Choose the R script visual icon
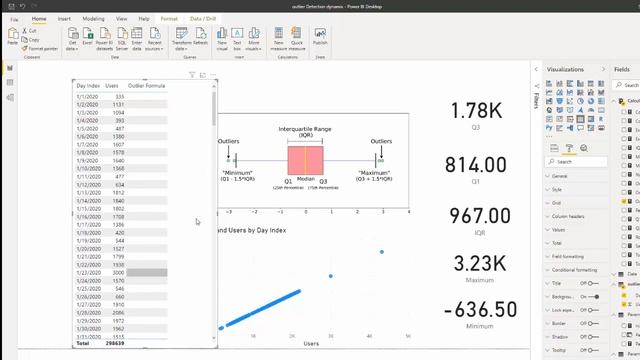The width and height of the screenshot is (640, 360). [601, 119]
